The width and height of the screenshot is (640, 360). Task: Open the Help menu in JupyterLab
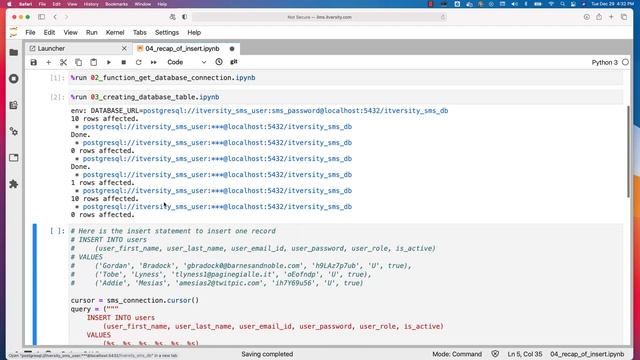[x=194, y=32]
